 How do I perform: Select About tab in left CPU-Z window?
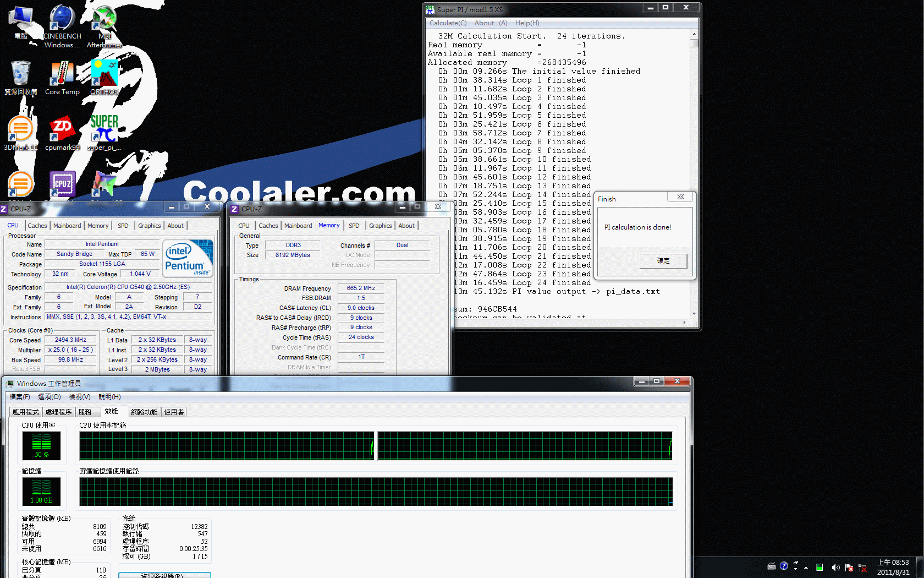[x=176, y=226]
